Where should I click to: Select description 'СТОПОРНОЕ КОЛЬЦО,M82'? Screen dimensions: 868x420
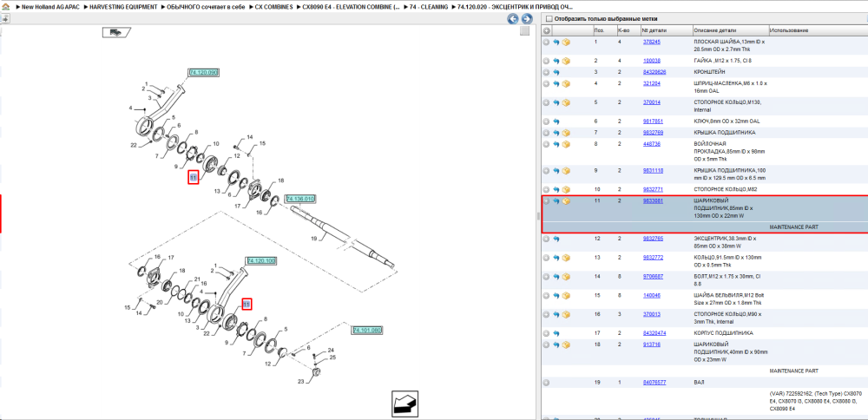725,190
